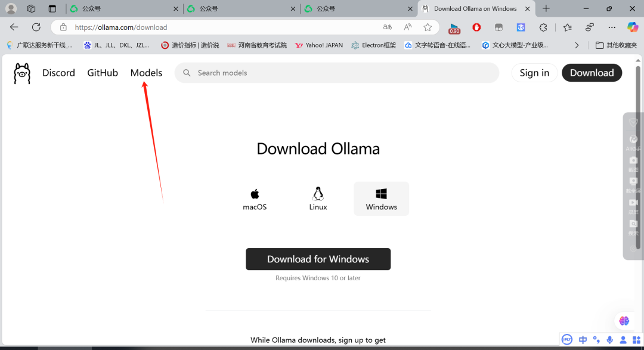Open the Extensions puzzle icon
This screenshot has width=644, height=350.
coord(543,27)
